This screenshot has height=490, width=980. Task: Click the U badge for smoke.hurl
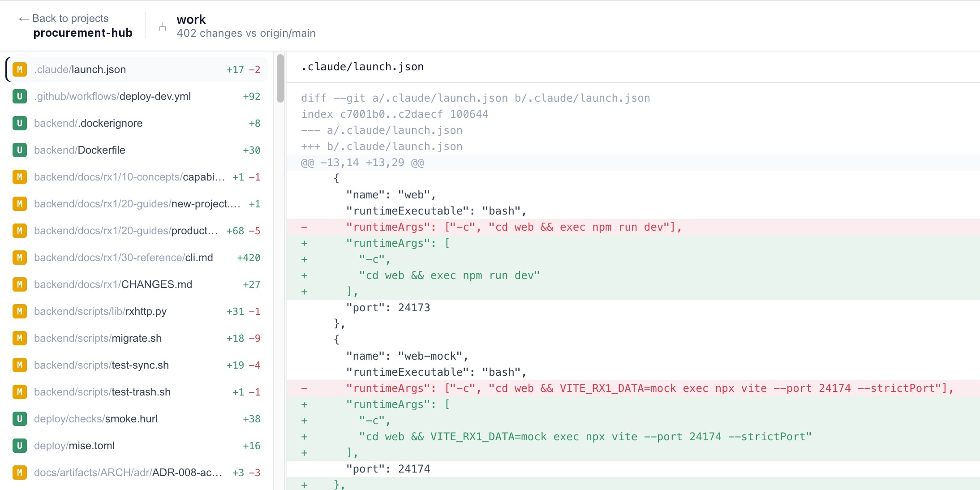tap(20, 419)
